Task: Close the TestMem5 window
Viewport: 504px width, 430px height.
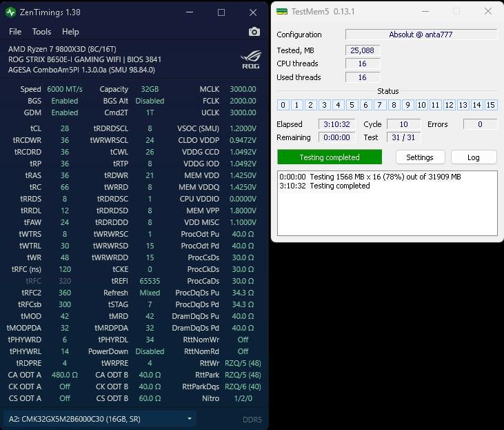Action: (488, 12)
